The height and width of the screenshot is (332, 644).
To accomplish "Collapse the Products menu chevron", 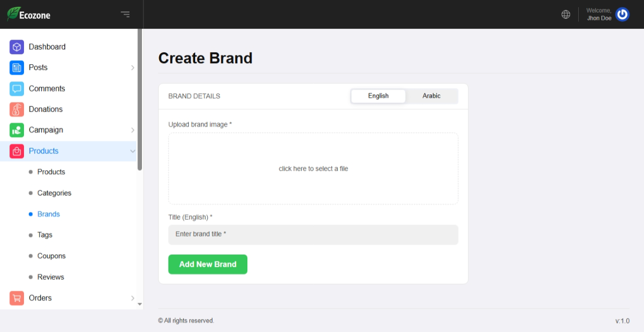I will [133, 151].
